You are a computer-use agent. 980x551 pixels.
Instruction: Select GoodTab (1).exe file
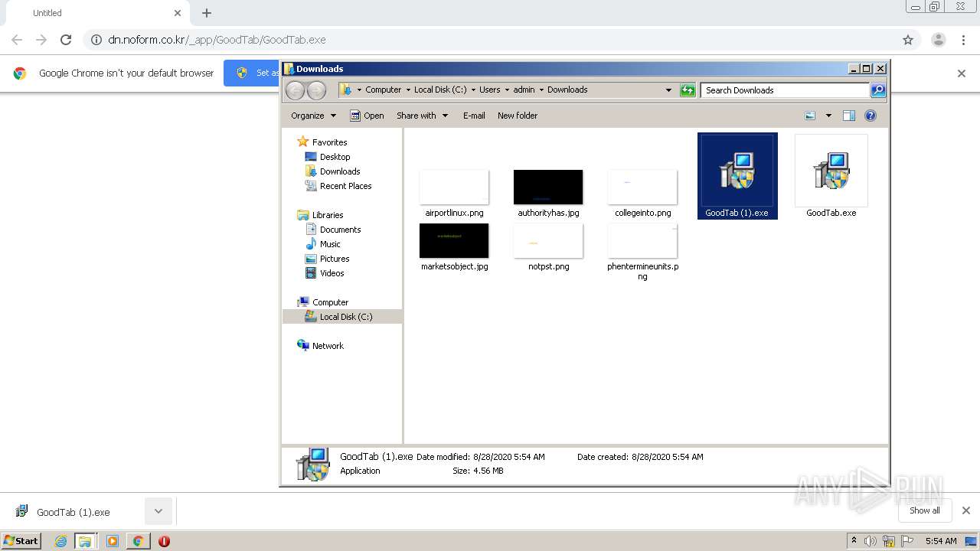pyautogui.click(x=737, y=176)
